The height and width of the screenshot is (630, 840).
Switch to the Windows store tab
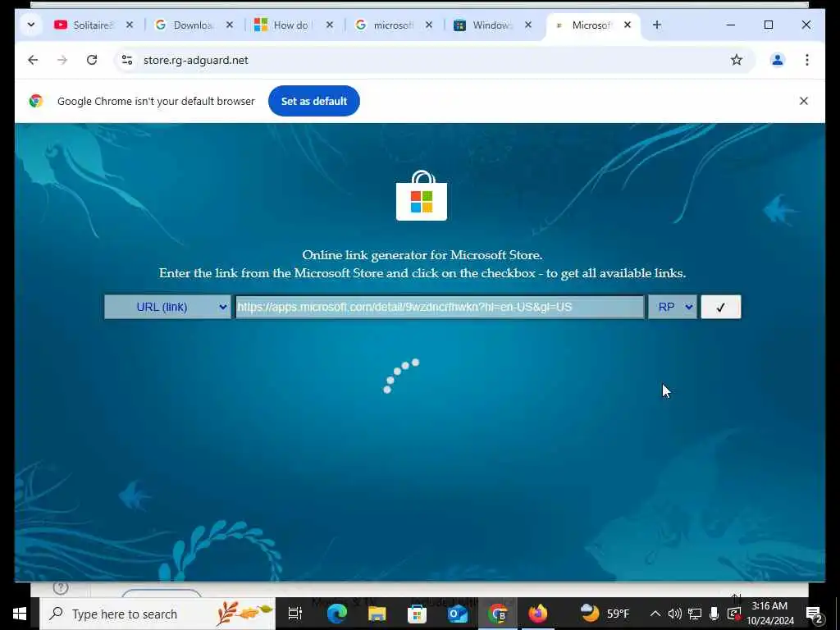(x=484, y=25)
